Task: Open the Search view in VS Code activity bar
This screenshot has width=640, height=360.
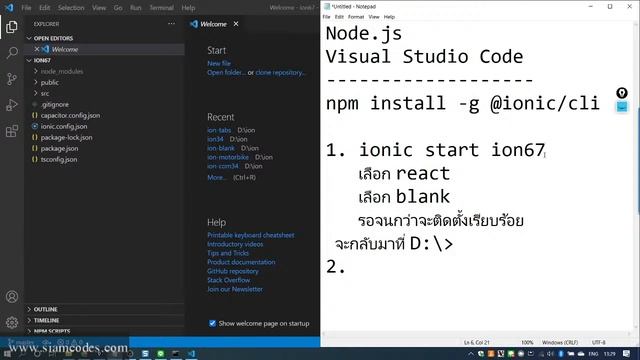Action: coord(12,53)
